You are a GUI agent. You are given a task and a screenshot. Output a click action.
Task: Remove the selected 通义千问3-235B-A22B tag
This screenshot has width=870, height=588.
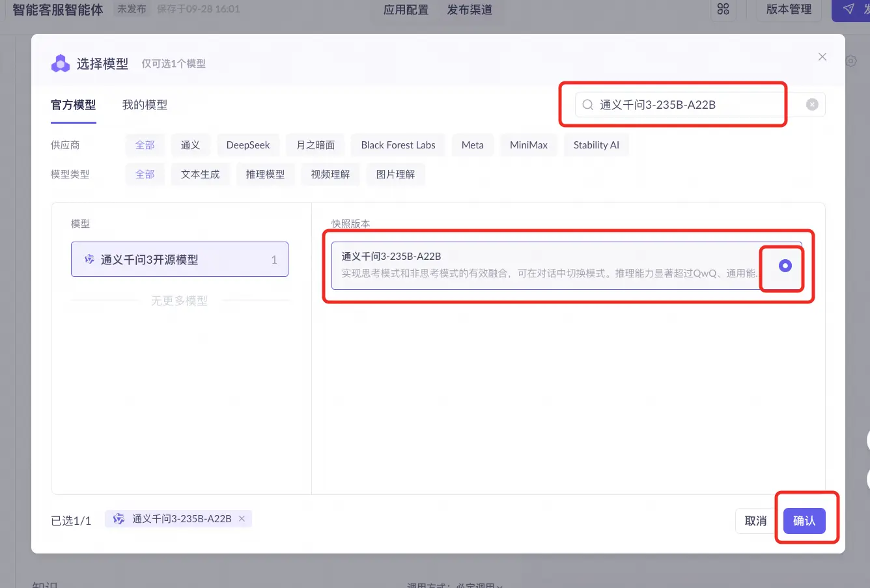pyautogui.click(x=242, y=518)
